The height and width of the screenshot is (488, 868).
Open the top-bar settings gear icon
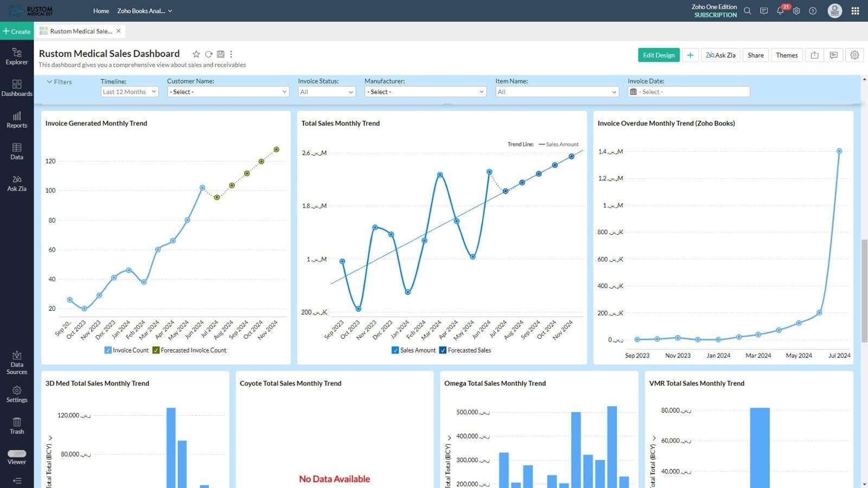[x=796, y=11]
